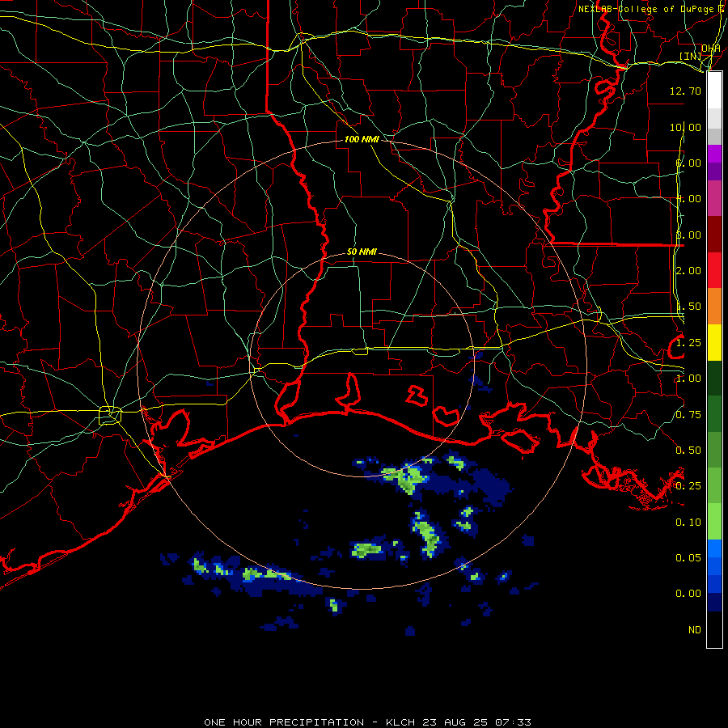This screenshot has height=728, width=728.
Task: Click the 12.70 legend value
Action: click(685, 91)
